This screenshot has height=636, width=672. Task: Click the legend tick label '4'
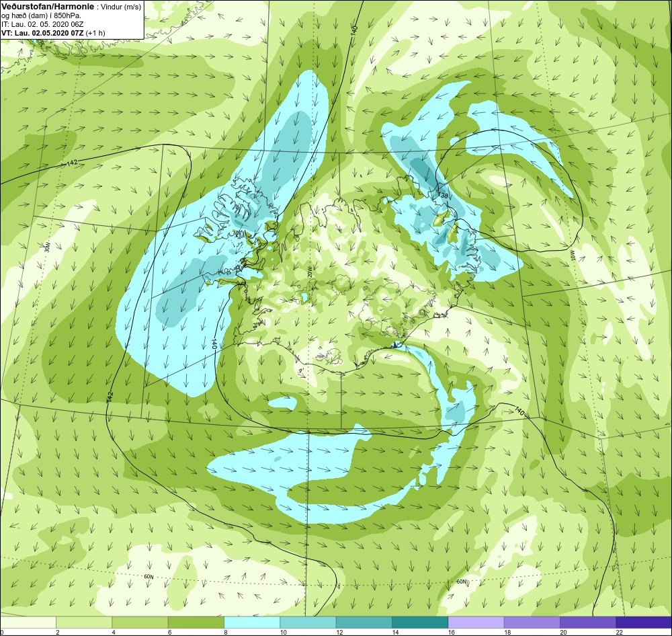[114, 632]
